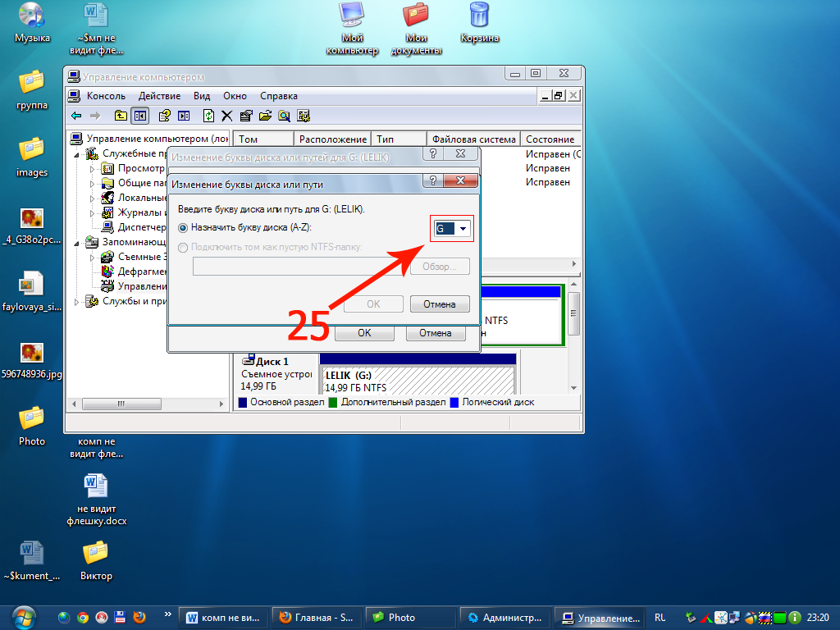This screenshot has width=840, height=630.
Task: Click the Refresh toolbar icon
Action: (x=208, y=116)
